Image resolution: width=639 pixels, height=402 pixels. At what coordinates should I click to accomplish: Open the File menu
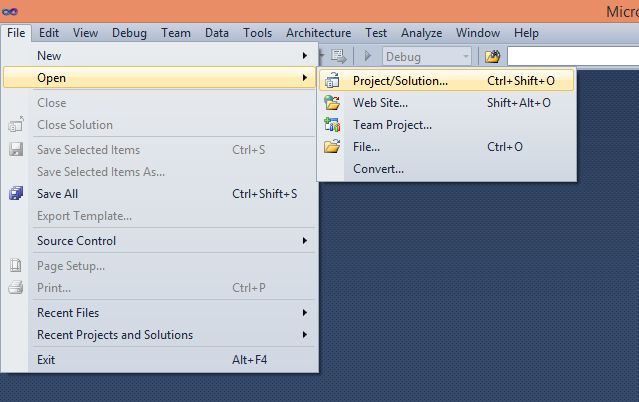click(x=16, y=33)
